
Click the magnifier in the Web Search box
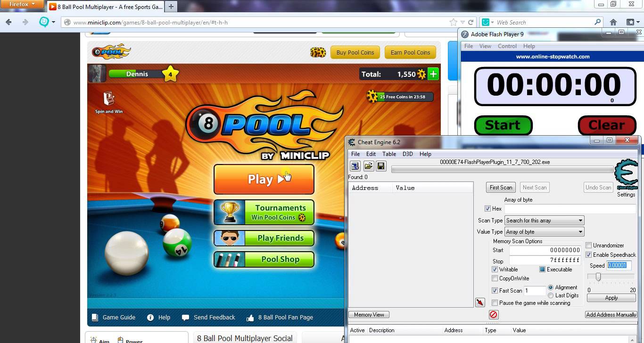598,22
